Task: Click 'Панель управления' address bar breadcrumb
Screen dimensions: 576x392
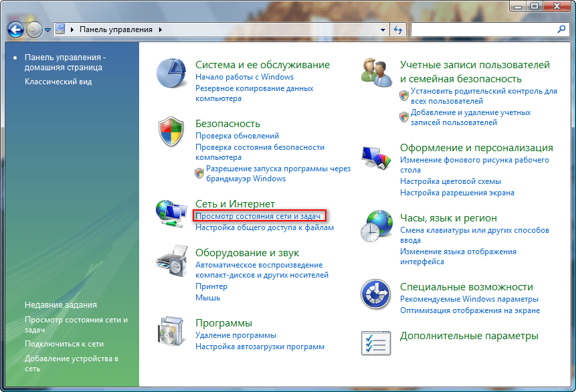Action: click(116, 29)
